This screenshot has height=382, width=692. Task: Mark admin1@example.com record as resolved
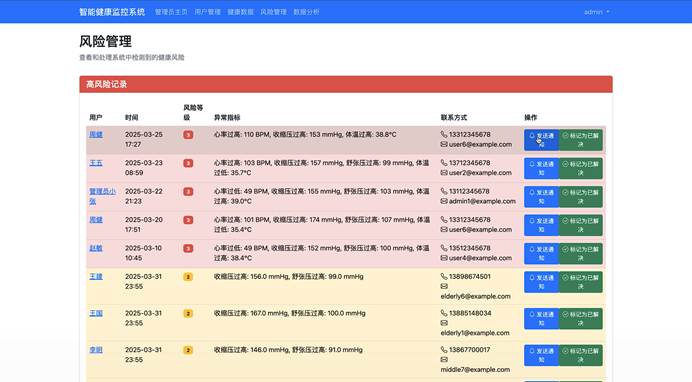[x=581, y=197]
